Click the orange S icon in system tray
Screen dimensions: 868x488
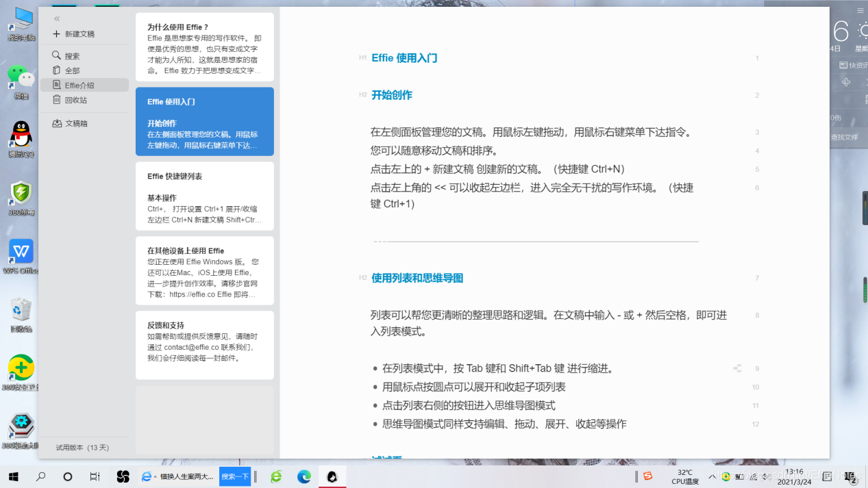tap(647, 476)
